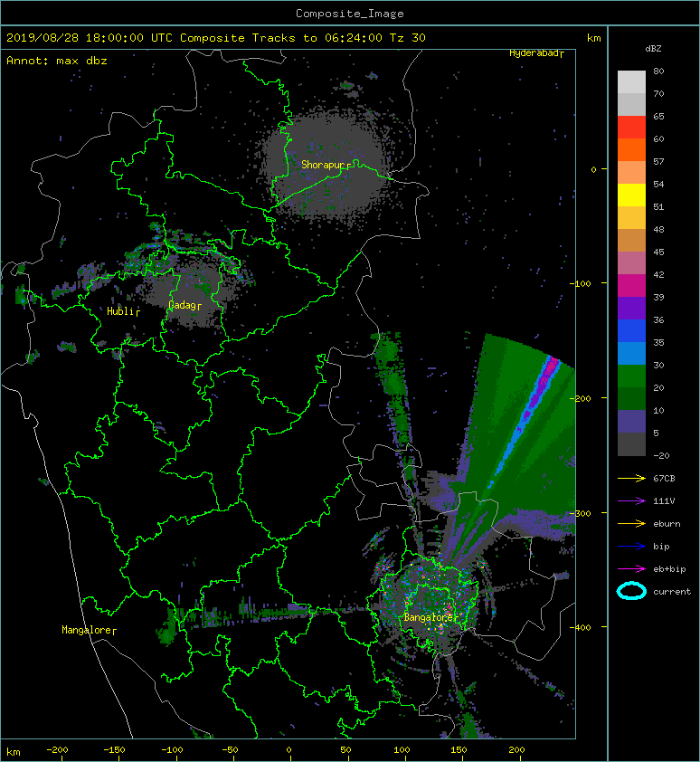Click the km label at the bottom-left corner
This screenshot has height=762, width=700.
14,752
